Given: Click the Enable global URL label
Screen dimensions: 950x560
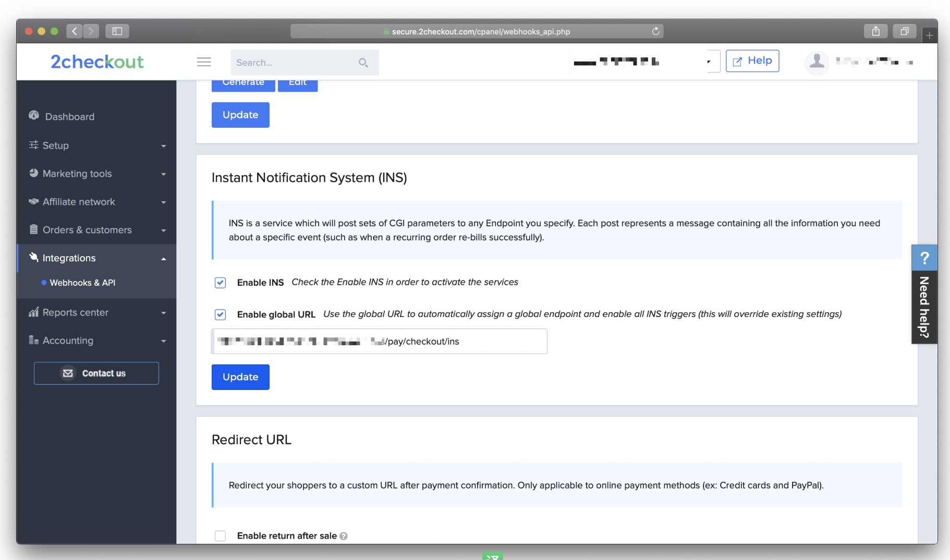Looking at the screenshot, I should click(276, 314).
